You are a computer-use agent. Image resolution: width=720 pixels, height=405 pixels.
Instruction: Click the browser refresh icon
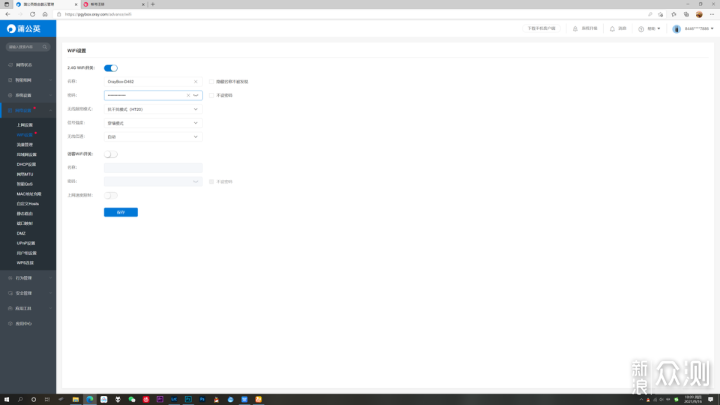pyautogui.click(x=33, y=14)
